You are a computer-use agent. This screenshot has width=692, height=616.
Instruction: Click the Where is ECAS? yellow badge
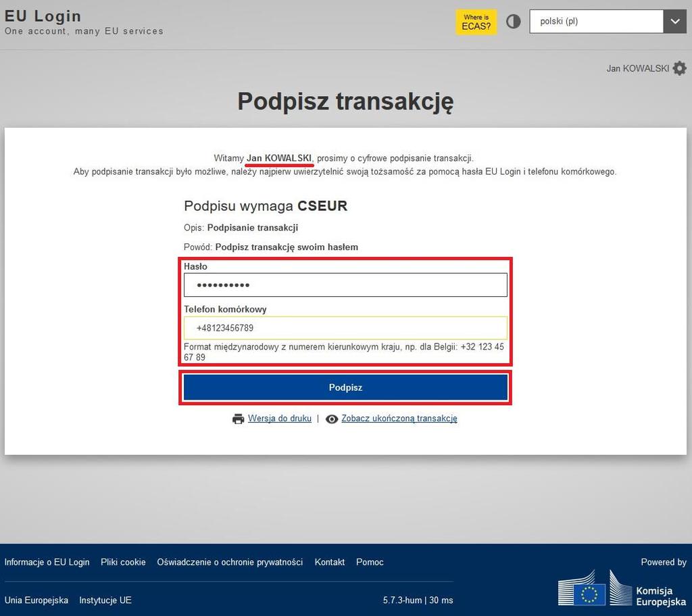pyautogui.click(x=476, y=22)
